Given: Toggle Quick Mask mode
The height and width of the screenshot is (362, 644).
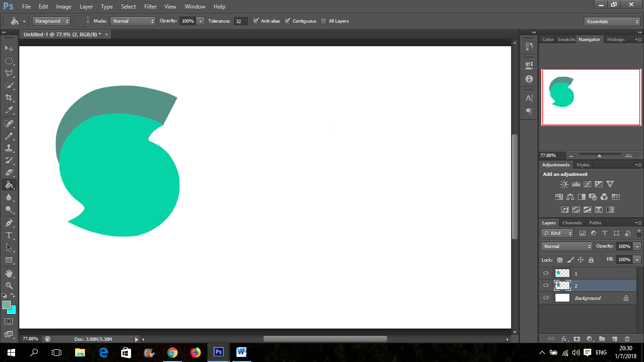Looking at the screenshot, I should 9,321.
